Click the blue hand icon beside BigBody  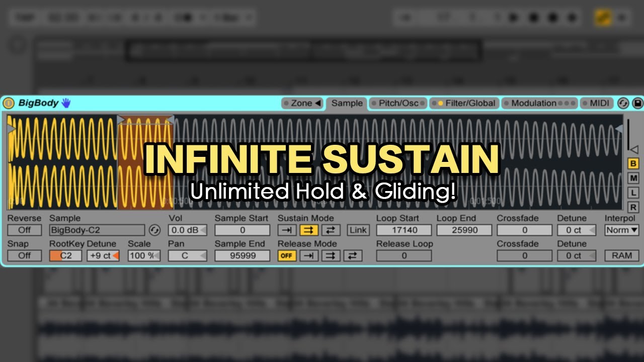pyautogui.click(x=66, y=103)
